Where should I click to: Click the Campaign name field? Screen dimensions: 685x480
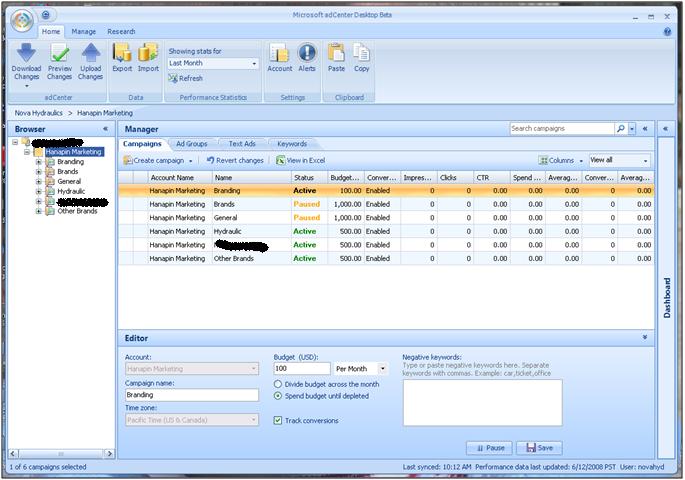192,395
